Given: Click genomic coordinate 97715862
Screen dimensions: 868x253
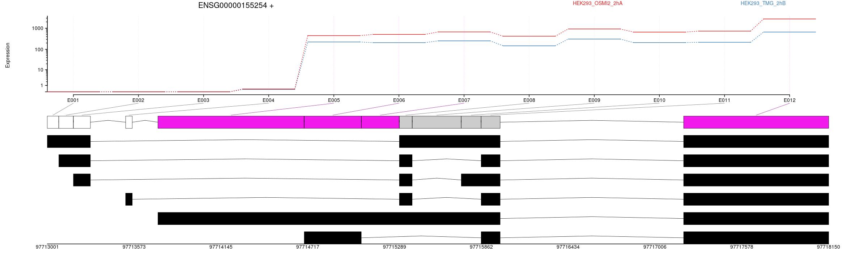Looking at the screenshot, I should pos(481,247).
